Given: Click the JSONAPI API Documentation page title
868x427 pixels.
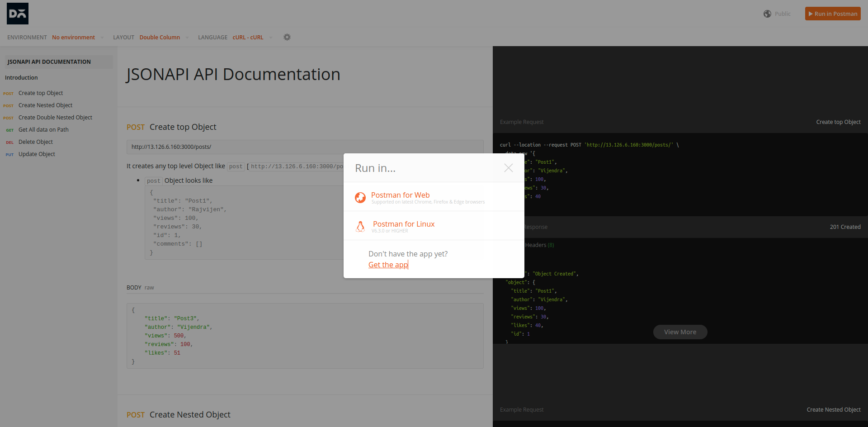Looking at the screenshot, I should tap(233, 75).
